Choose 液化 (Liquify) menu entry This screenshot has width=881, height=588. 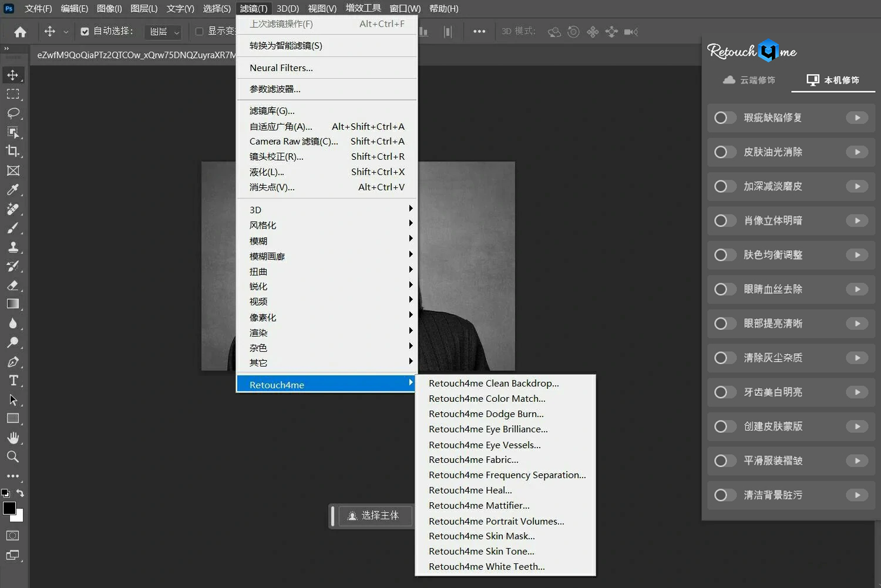point(327,172)
